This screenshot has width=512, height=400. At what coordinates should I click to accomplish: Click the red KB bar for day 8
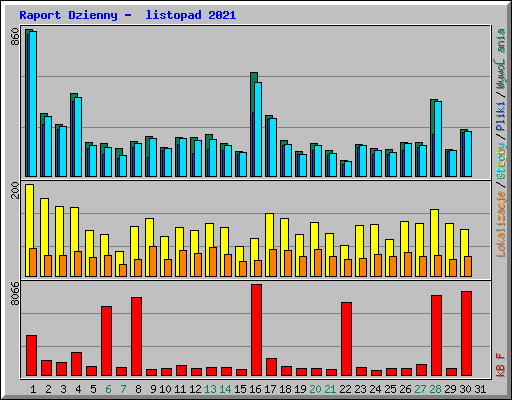click(x=136, y=337)
